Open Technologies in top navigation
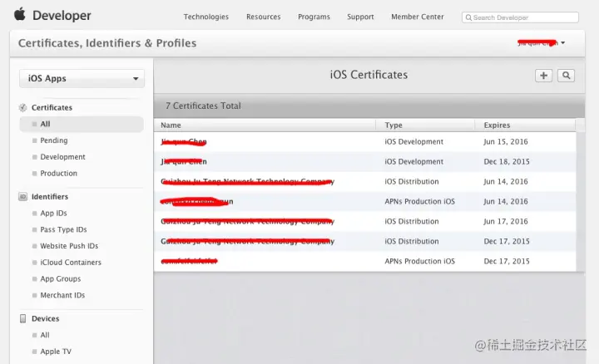This screenshot has height=364, width=599. pyautogui.click(x=206, y=17)
